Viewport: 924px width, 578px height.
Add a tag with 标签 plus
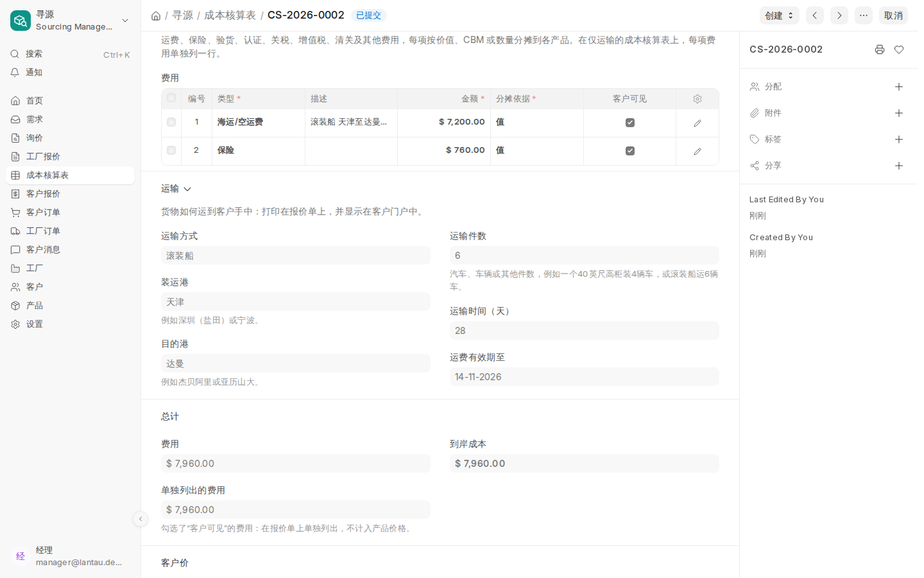coord(899,139)
